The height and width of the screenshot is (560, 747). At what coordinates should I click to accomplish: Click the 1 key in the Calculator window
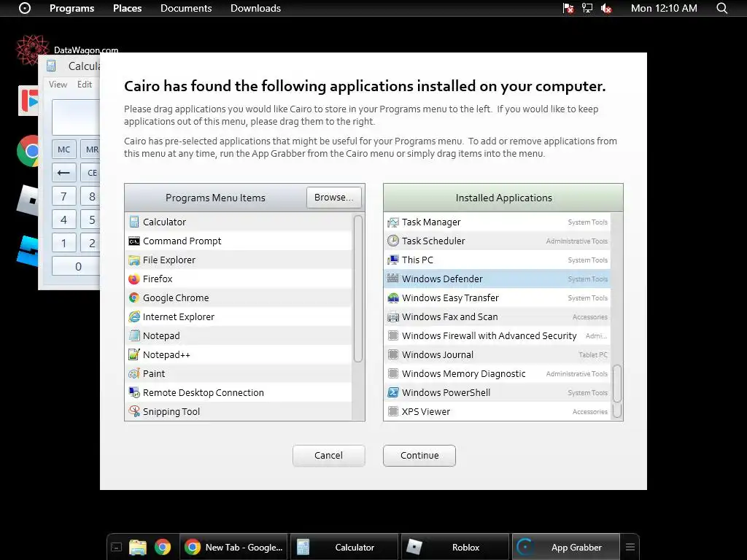point(64,243)
